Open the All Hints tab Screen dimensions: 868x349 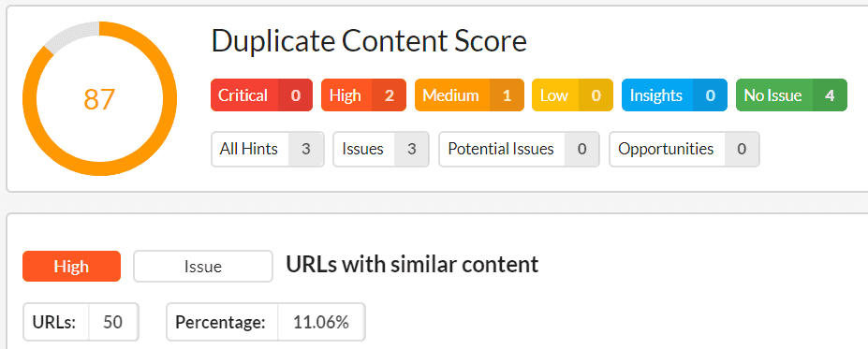(x=268, y=149)
